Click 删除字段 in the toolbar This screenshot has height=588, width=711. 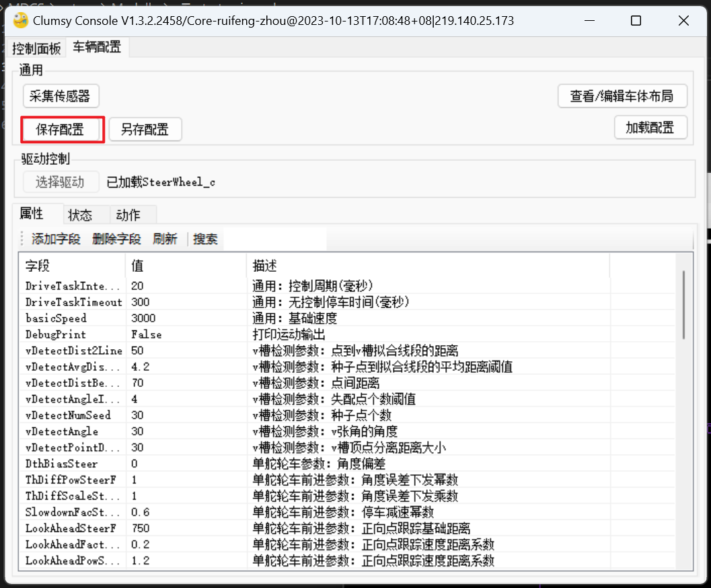(x=116, y=239)
